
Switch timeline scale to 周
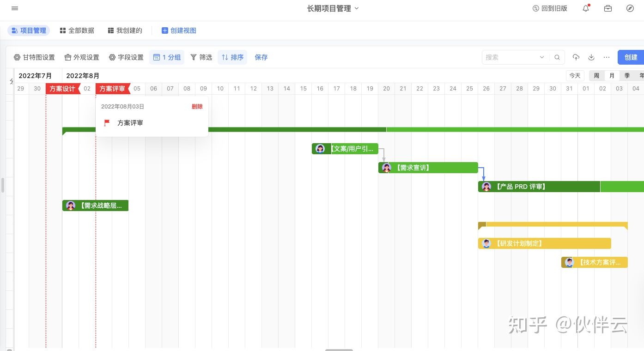coord(596,76)
